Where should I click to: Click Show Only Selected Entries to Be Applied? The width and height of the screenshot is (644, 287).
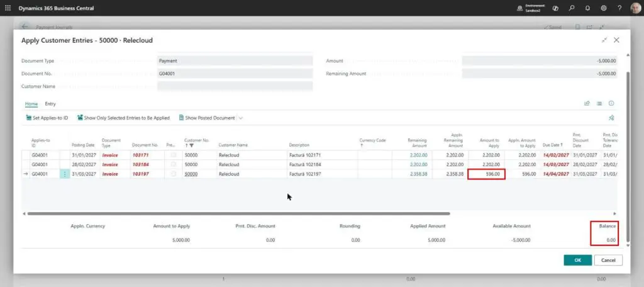pos(123,118)
